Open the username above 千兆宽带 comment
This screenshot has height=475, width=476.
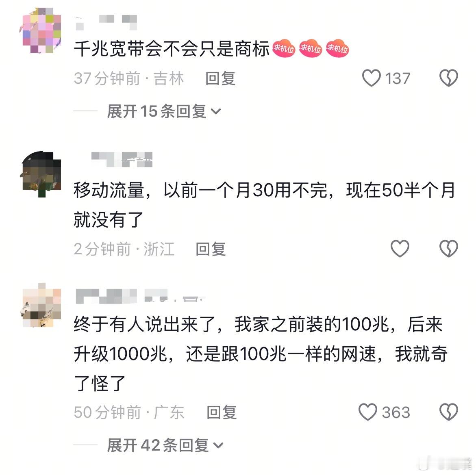[x=106, y=22]
